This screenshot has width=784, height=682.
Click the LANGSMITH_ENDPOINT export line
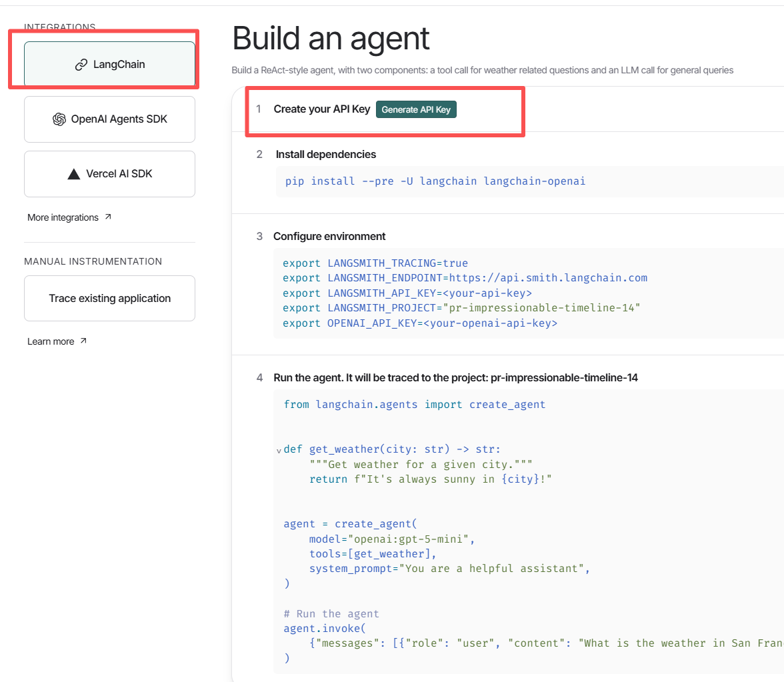pyautogui.click(x=465, y=278)
